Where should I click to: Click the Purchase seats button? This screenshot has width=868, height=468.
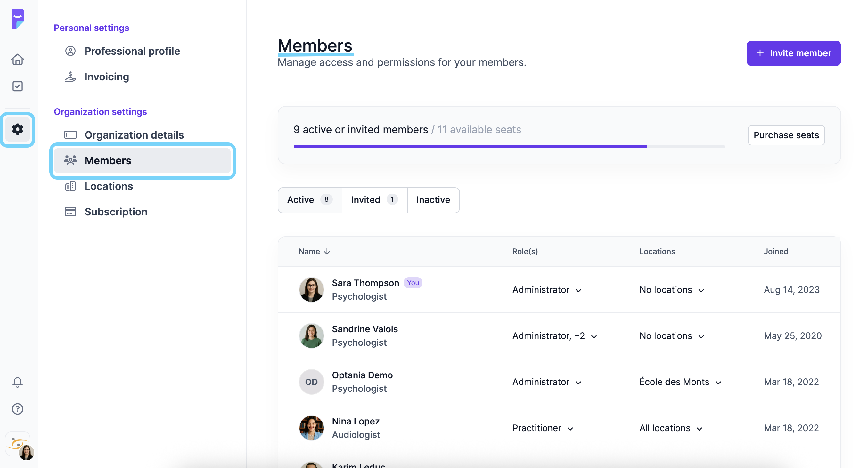(786, 135)
